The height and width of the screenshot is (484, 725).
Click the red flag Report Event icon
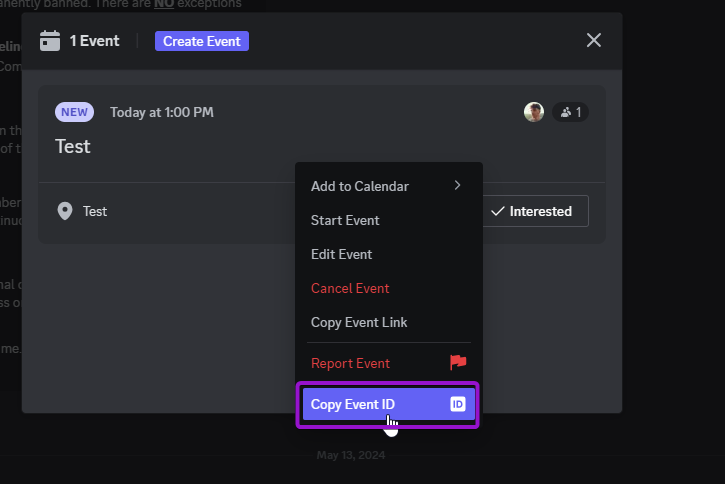[x=458, y=363]
